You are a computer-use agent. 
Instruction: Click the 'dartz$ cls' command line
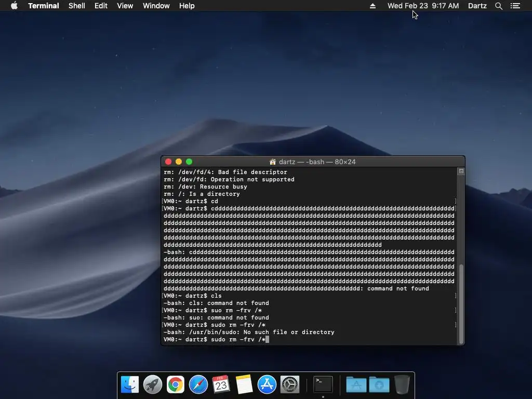[192, 296]
